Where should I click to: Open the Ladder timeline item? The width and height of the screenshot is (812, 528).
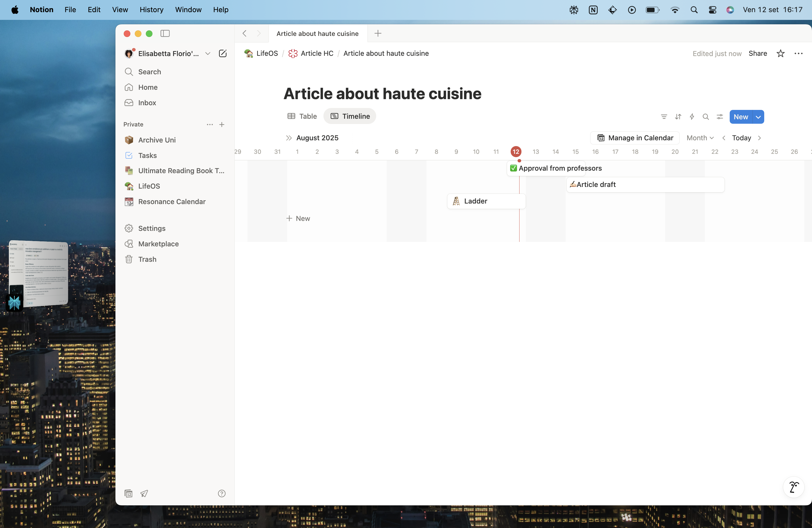coord(486,201)
